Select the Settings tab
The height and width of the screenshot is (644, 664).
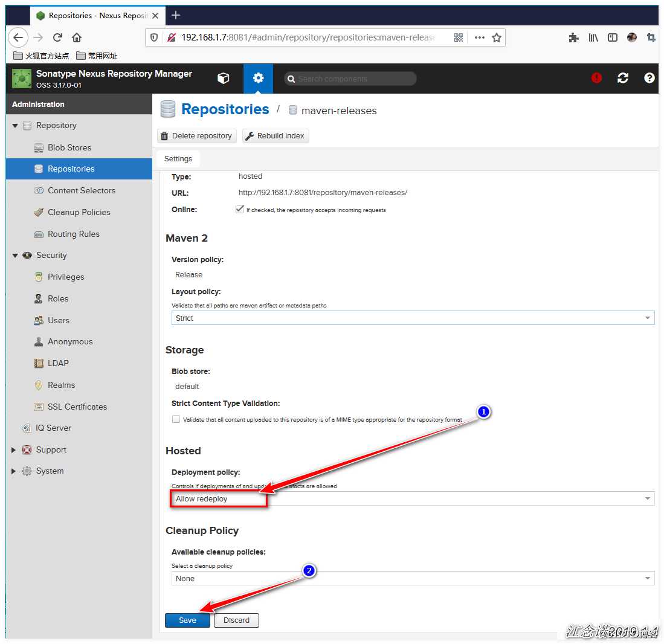coord(178,159)
